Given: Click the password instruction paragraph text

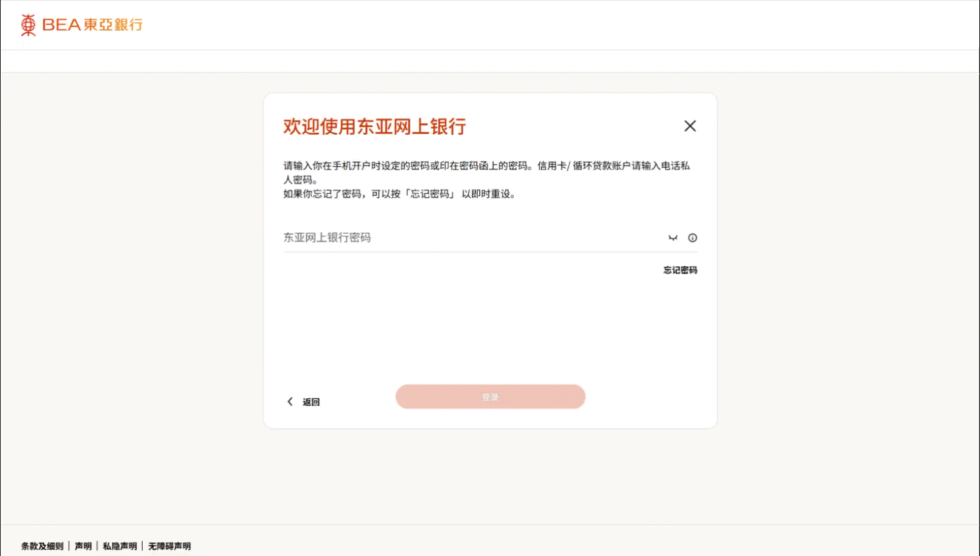Looking at the screenshot, I should click(487, 180).
